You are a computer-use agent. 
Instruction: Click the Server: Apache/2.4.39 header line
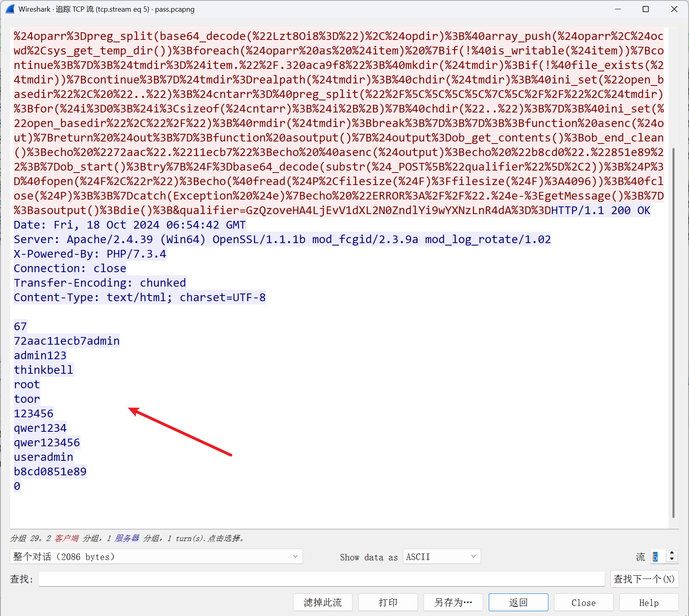point(282,239)
